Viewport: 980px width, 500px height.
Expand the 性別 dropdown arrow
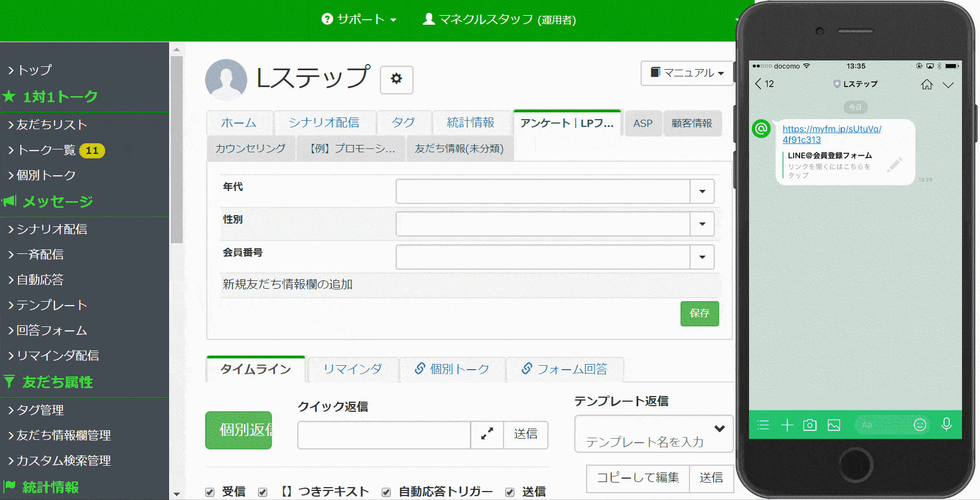[702, 224]
